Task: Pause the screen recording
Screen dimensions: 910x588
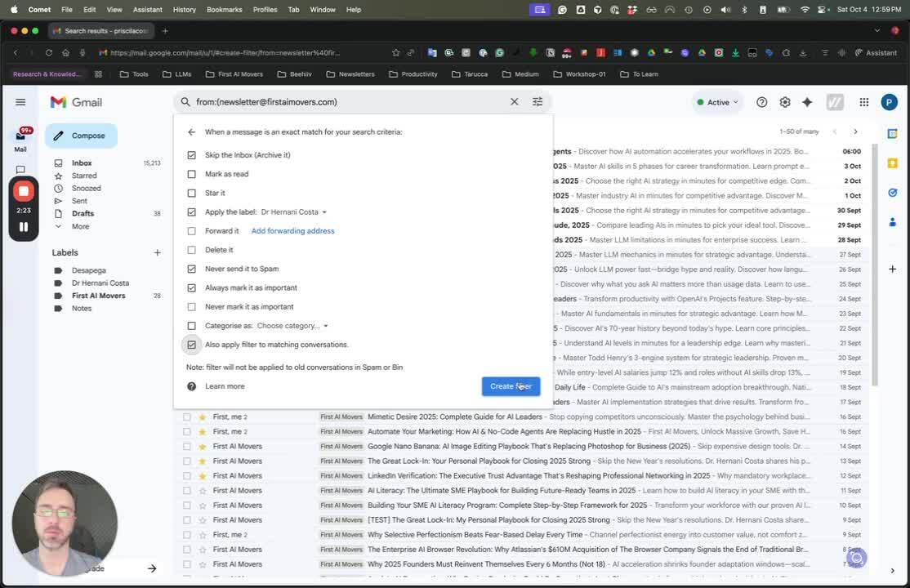Action: [23, 227]
